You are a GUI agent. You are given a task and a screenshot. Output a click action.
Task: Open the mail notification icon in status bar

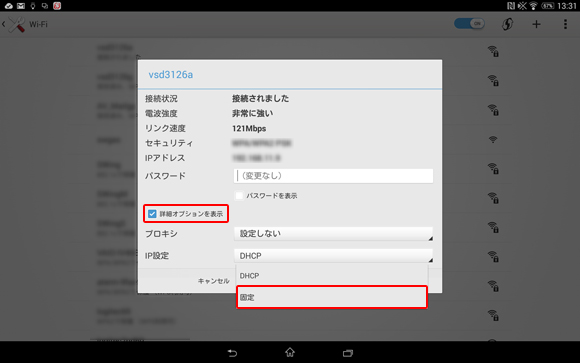point(21,6)
